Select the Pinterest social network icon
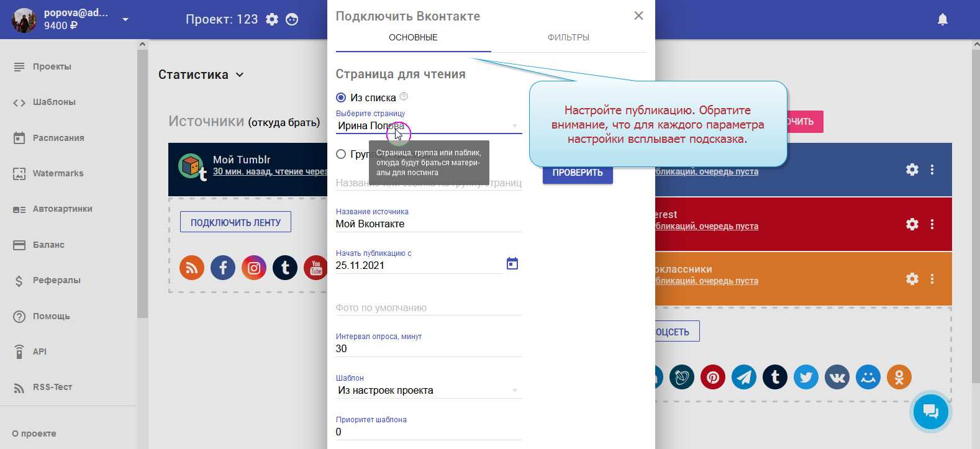 (713, 377)
